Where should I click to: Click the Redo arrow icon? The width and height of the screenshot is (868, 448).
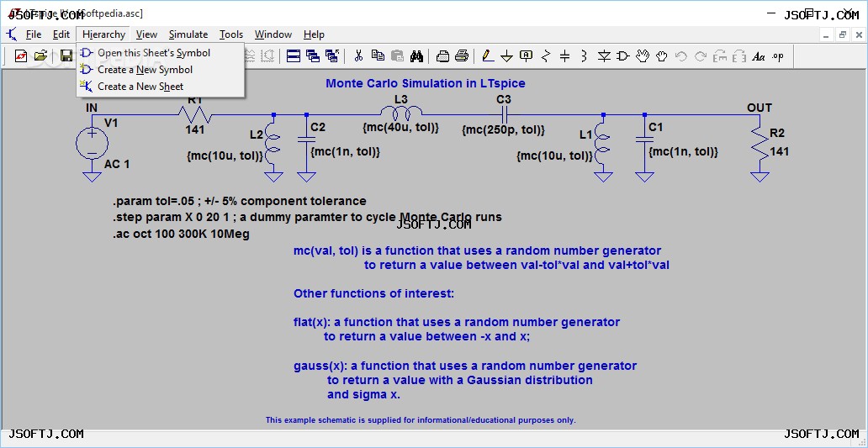(x=701, y=55)
